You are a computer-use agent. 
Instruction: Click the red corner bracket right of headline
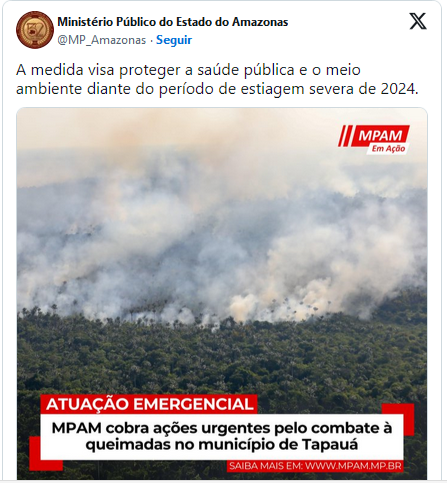399,419
